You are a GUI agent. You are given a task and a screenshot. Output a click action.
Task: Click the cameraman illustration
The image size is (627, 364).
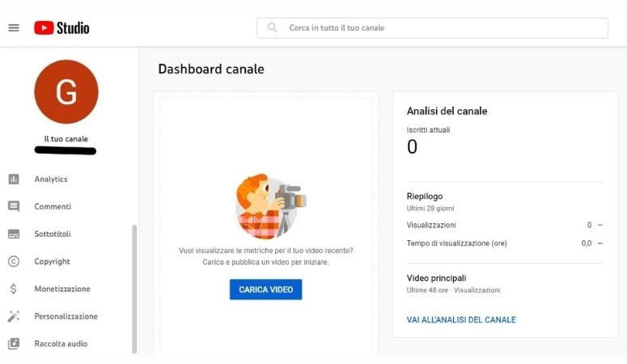tap(271, 206)
